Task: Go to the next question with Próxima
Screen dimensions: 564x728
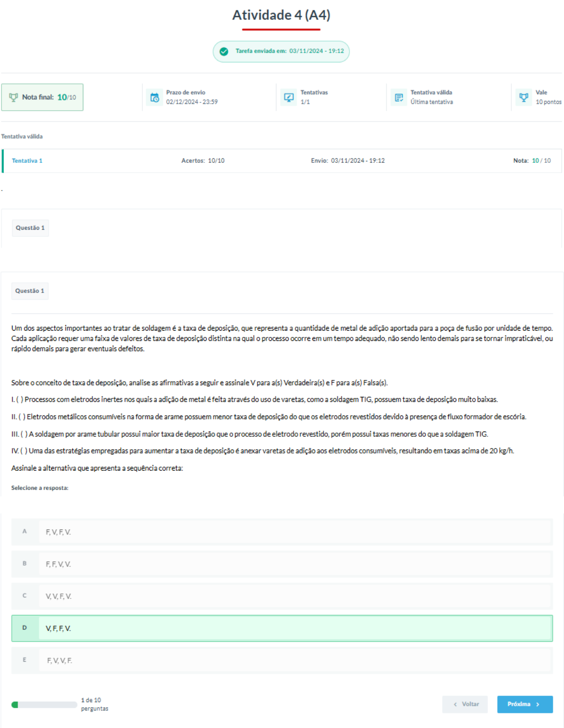Action: [x=525, y=705]
